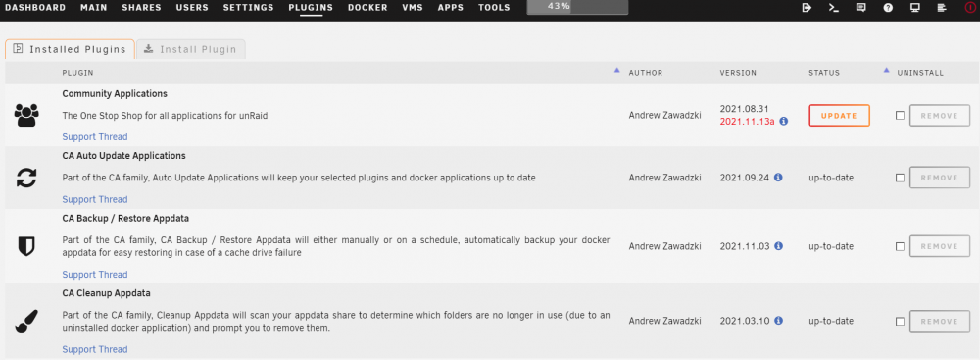This screenshot has width=980, height=360.
Task: Click the help question mark icon
Action: pos(888,8)
